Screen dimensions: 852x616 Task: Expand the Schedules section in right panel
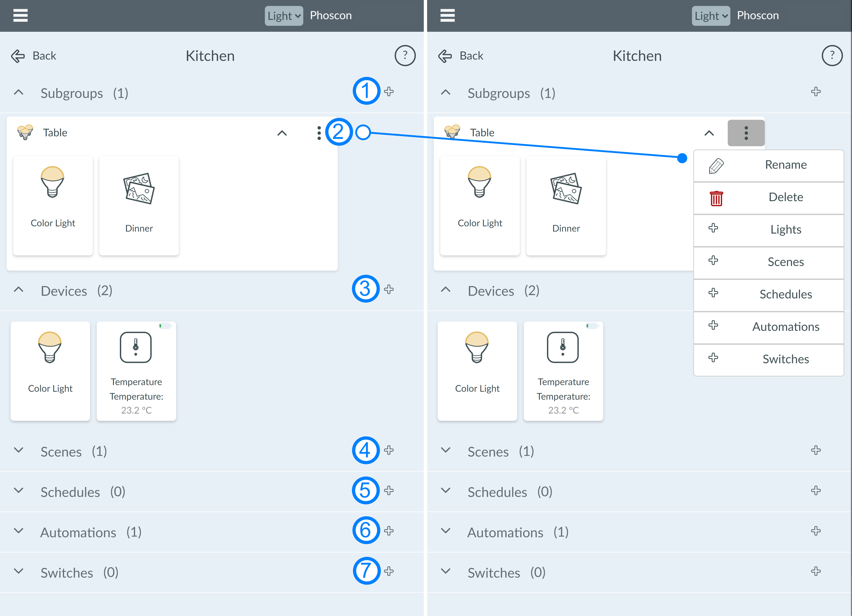click(x=446, y=491)
